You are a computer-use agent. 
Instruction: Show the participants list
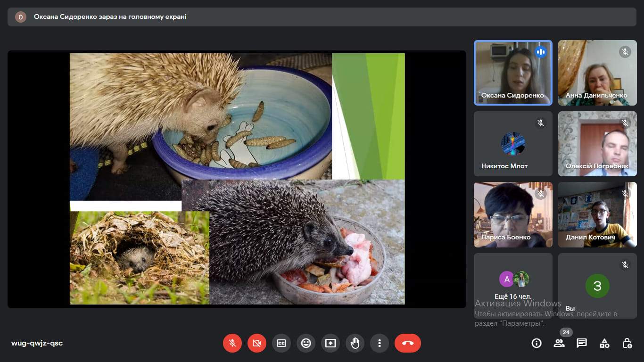(x=559, y=343)
